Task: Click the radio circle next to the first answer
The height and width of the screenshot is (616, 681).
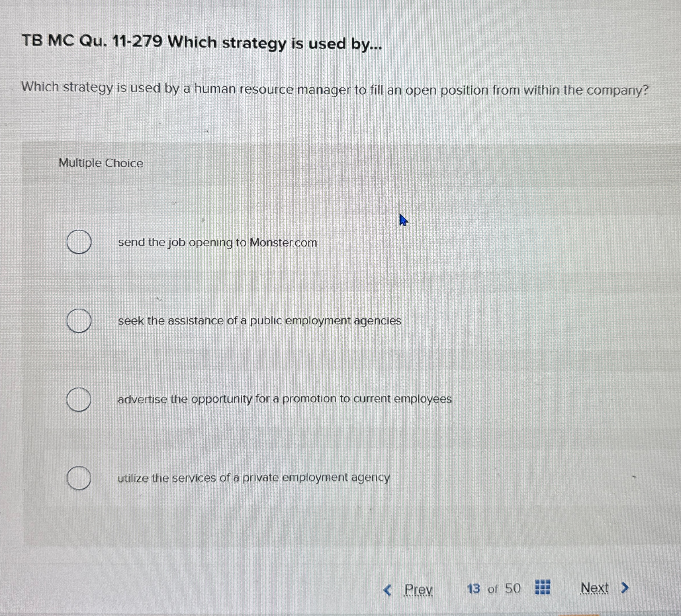Action: click(79, 242)
